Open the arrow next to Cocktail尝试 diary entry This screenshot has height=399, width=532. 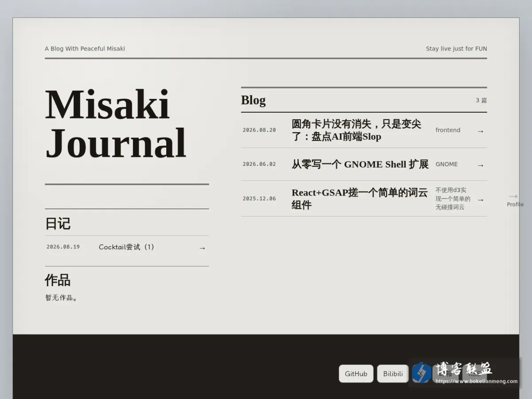(x=202, y=248)
